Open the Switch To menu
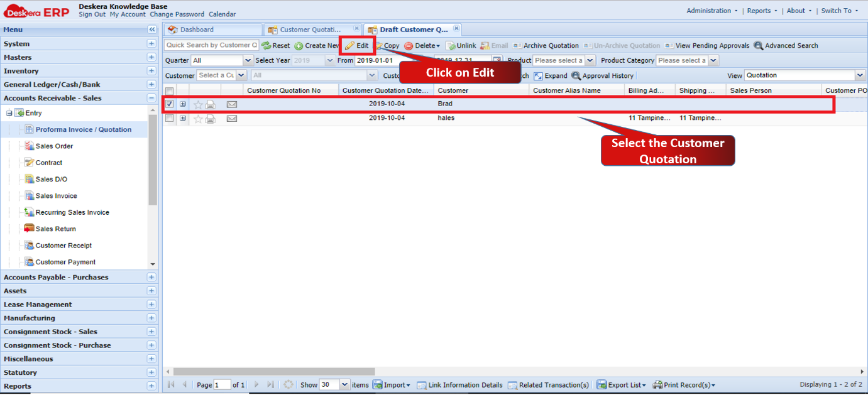 click(x=840, y=11)
